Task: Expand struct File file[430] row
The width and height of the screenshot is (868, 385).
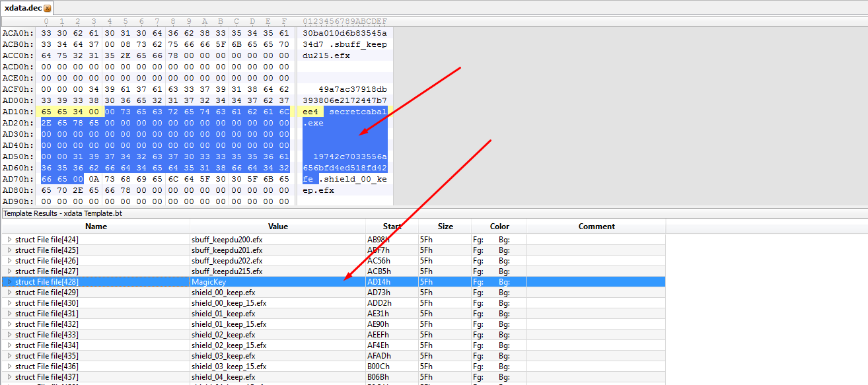Action: click(9, 303)
